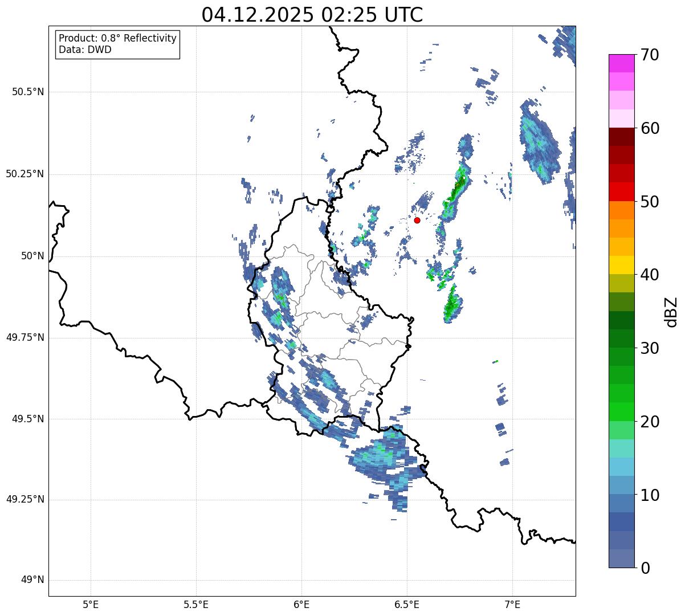Click the 5°E longitude label
Viewport: 685px width, 616px height.
click(91, 604)
